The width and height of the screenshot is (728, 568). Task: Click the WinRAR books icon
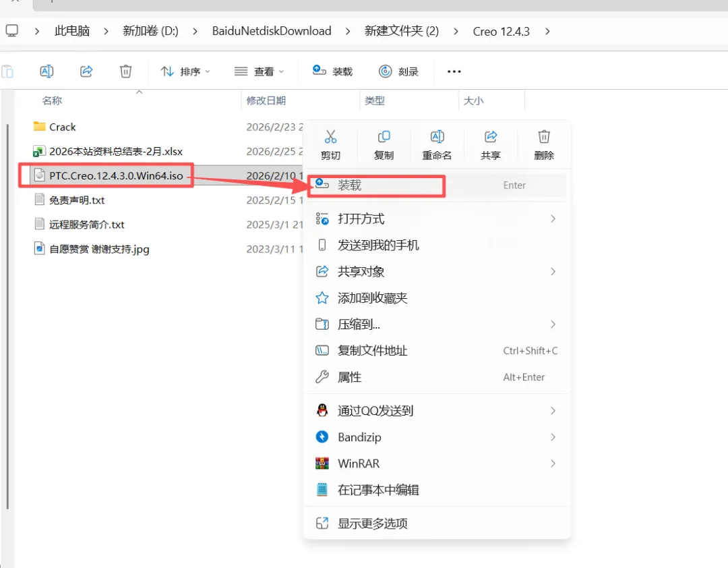click(322, 463)
